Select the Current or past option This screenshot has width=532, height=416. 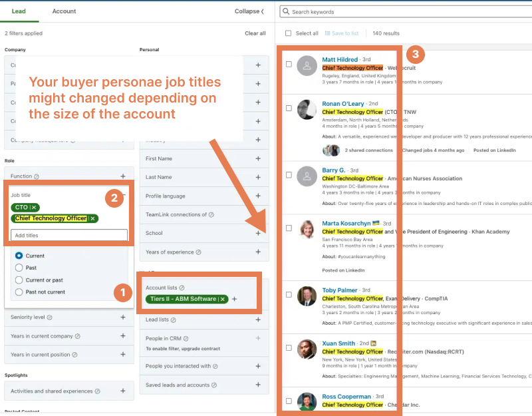tap(19, 280)
